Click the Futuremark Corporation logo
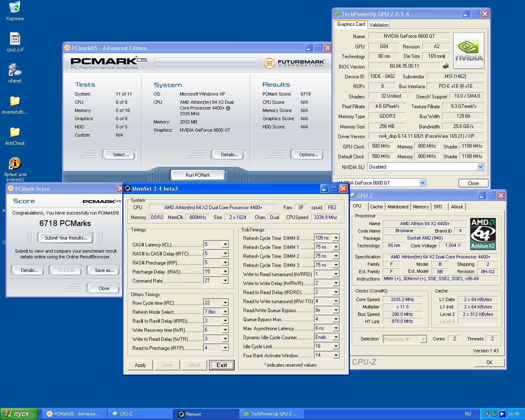Image resolution: width=525 pixels, height=420 pixels. pyautogui.click(x=294, y=63)
